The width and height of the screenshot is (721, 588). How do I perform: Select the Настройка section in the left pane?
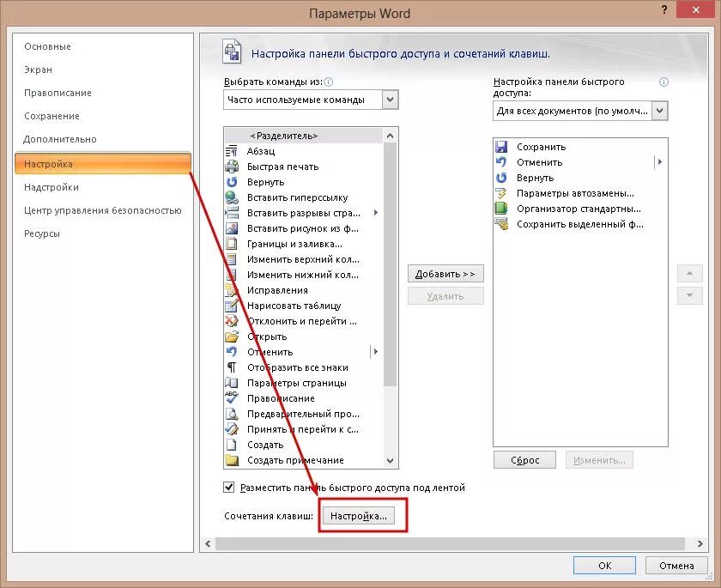(x=102, y=164)
